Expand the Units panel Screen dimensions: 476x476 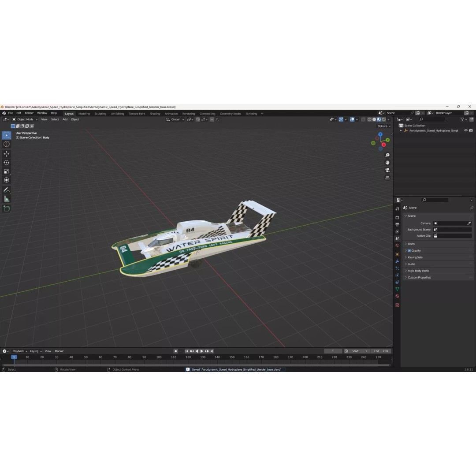click(411, 244)
